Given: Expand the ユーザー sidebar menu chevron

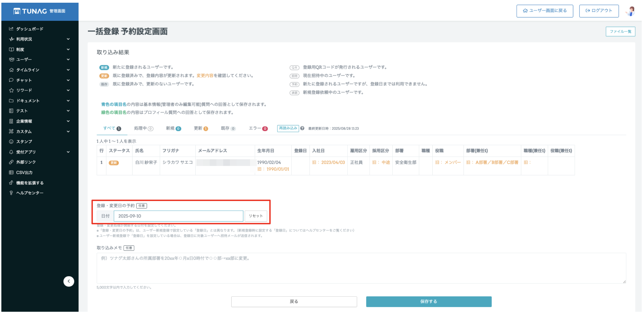Looking at the screenshot, I should pyautogui.click(x=68, y=59).
